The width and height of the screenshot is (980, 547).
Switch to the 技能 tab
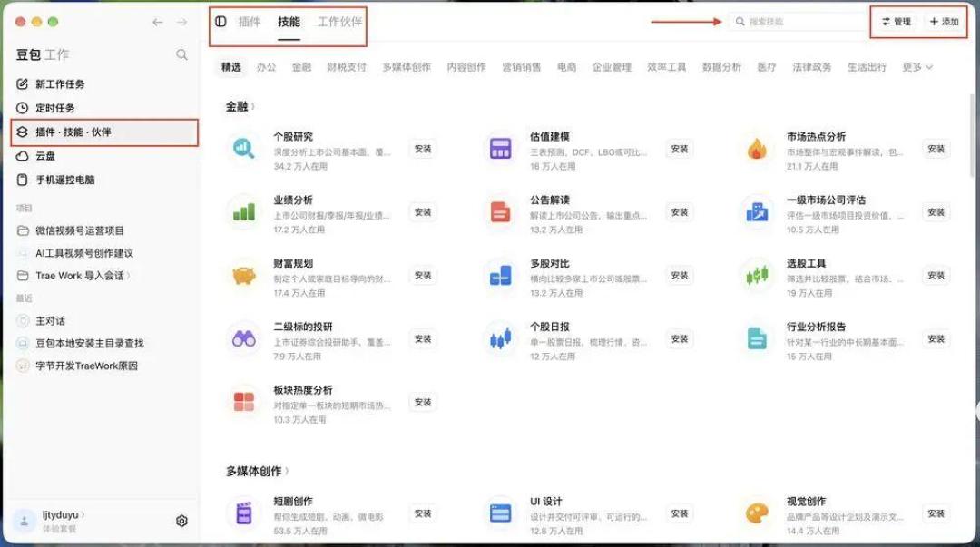289,22
